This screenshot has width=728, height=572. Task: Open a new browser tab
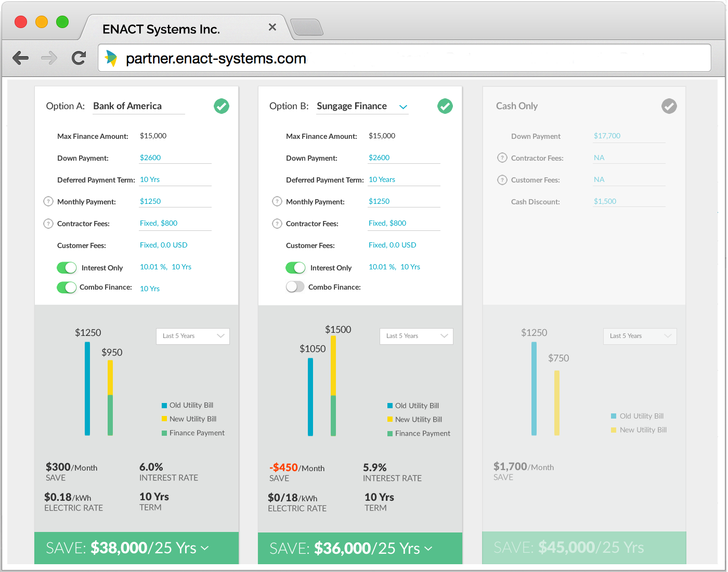307,27
